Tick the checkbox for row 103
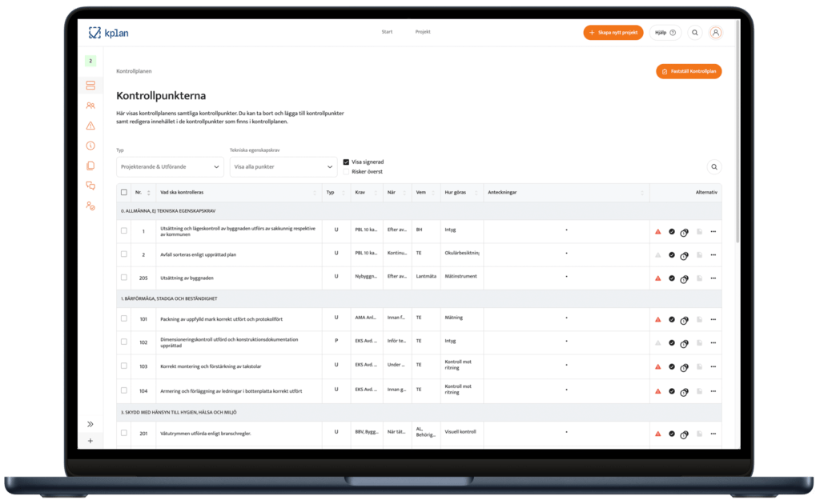This screenshot has height=504, width=820. (x=124, y=366)
